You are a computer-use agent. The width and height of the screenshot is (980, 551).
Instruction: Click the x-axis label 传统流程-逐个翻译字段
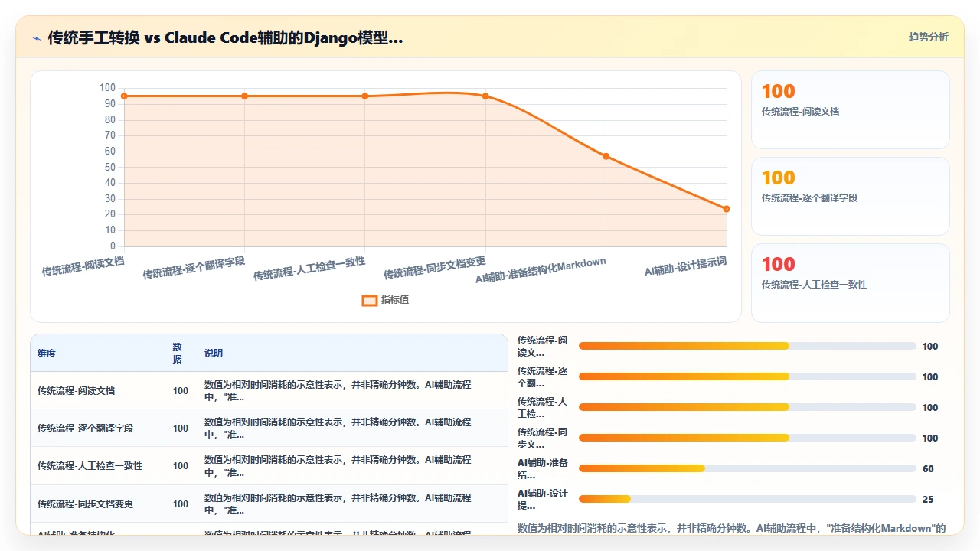point(194,268)
